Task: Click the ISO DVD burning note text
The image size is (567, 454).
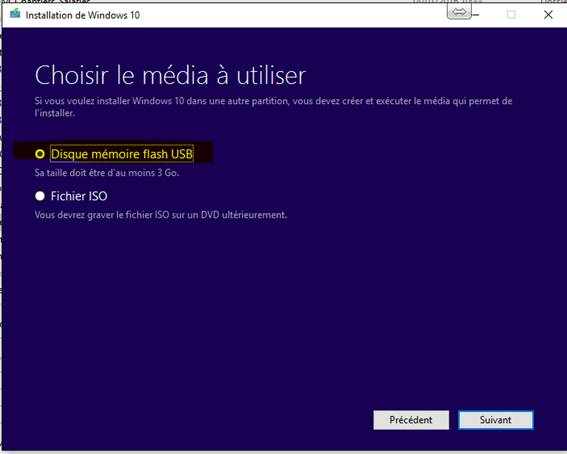Action: (x=161, y=215)
